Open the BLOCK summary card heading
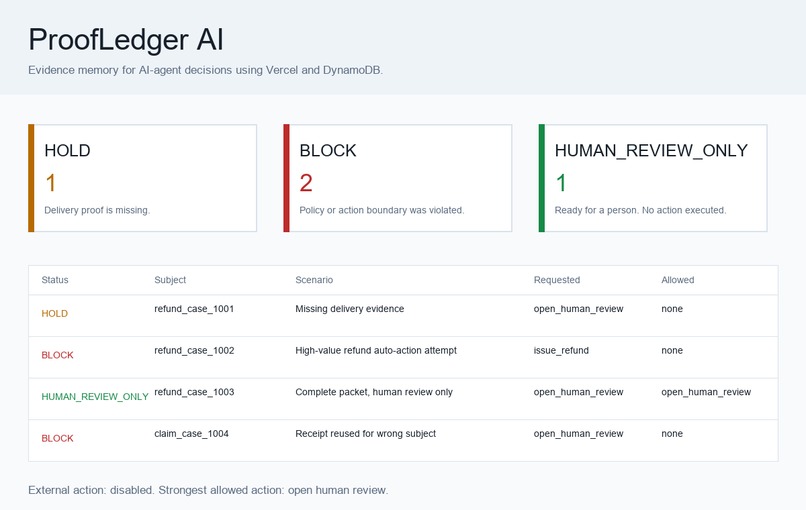This screenshot has width=806, height=510. (x=328, y=150)
